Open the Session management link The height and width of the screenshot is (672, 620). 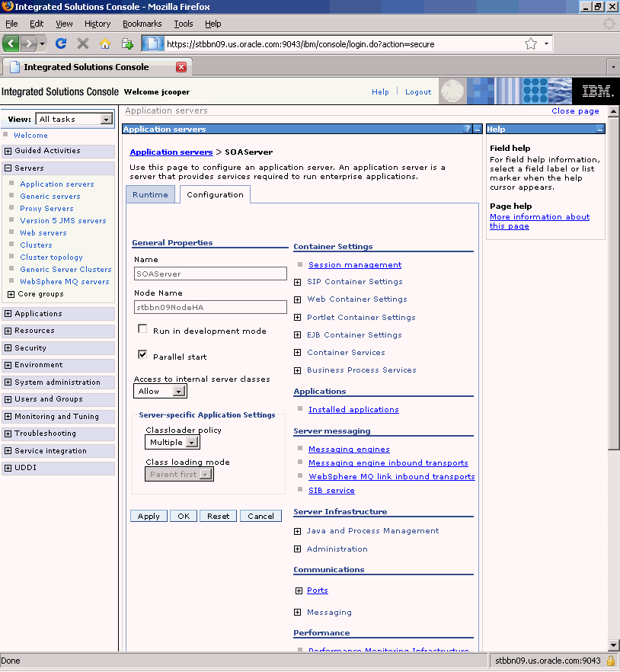[x=355, y=265]
